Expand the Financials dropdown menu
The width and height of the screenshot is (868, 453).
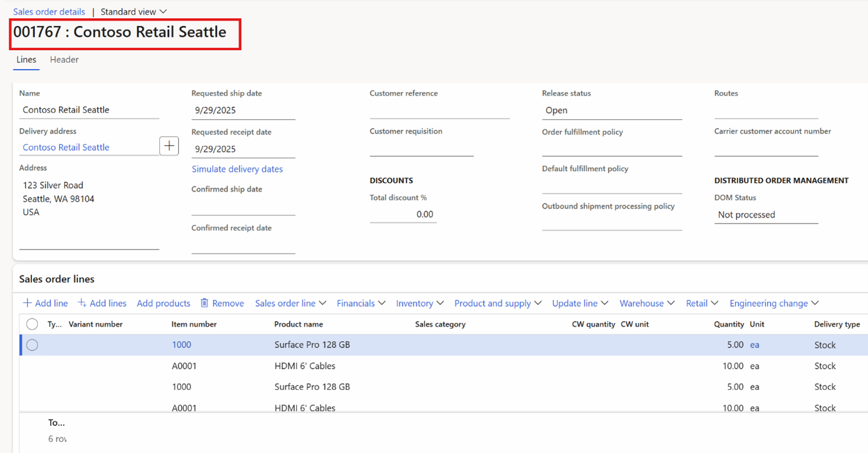360,303
